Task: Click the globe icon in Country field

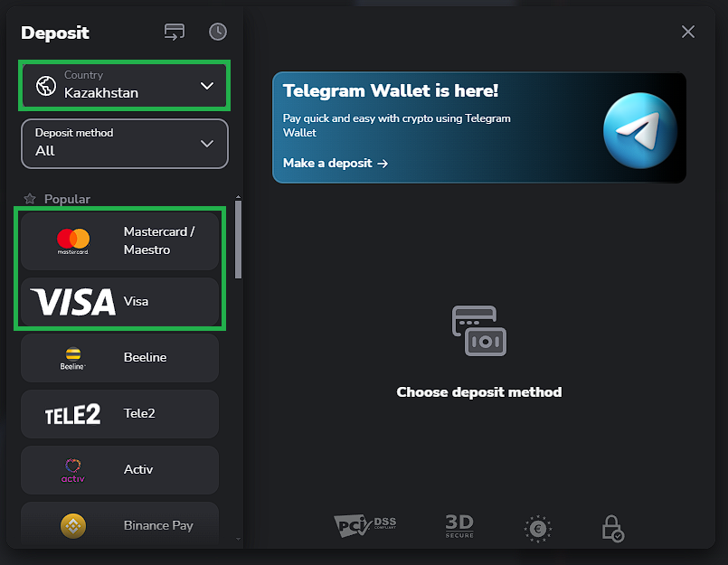Action: pos(46,86)
